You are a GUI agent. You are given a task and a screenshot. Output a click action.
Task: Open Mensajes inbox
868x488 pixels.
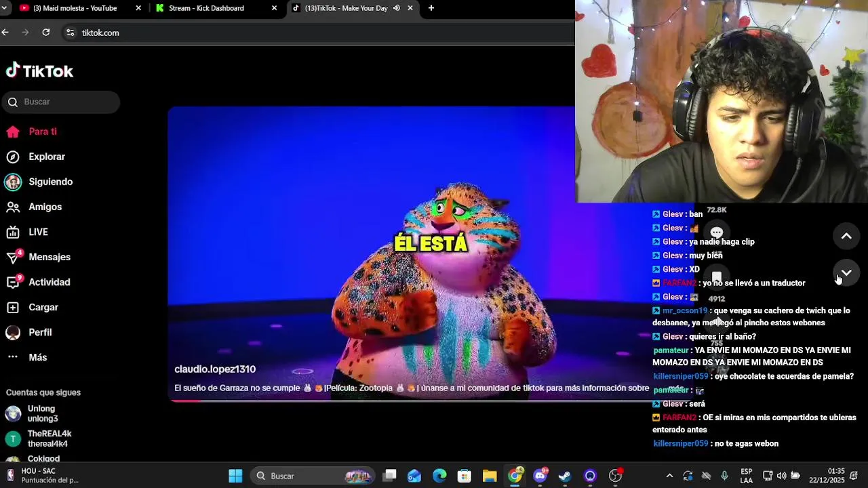pyautogui.click(x=39, y=257)
